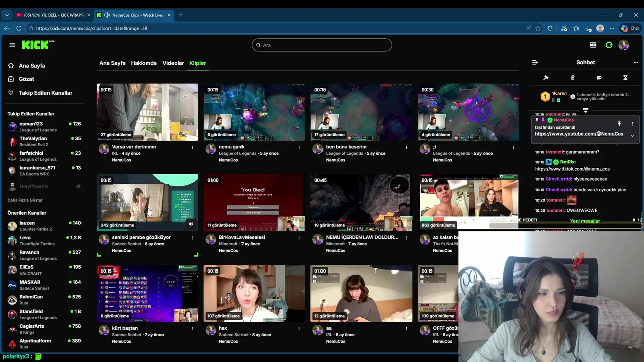Click the green Kick K icon in header
Image resolution: width=644 pixels, height=362 pixels.
609,45
